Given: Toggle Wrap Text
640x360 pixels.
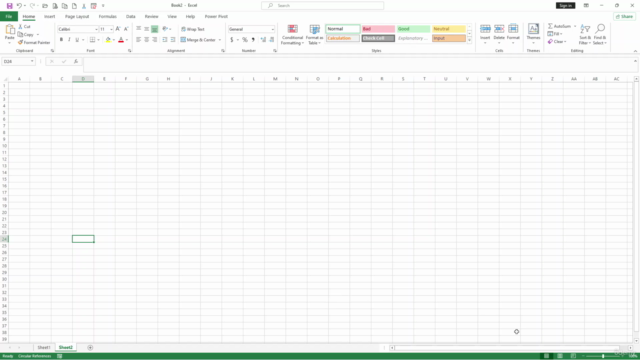Looking at the screenshot, I should pyautogui.click(x=193, y=29).
